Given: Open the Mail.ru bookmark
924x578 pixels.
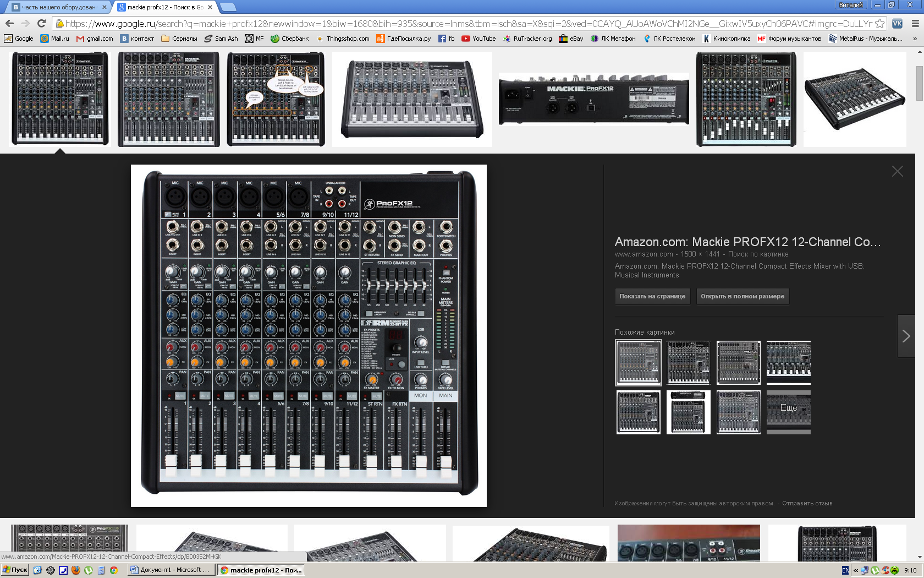Looking at the screenshot, I should [55, 39].
